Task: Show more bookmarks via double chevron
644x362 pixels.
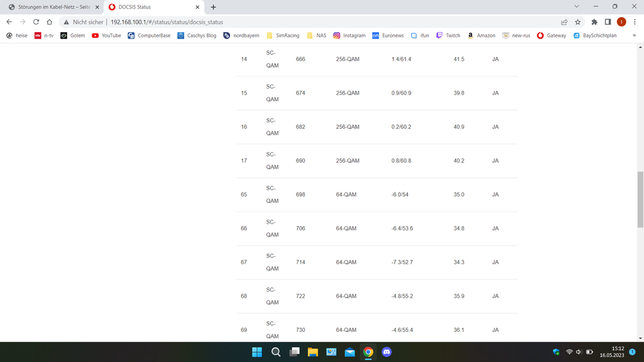Action: tap(634, 35)
